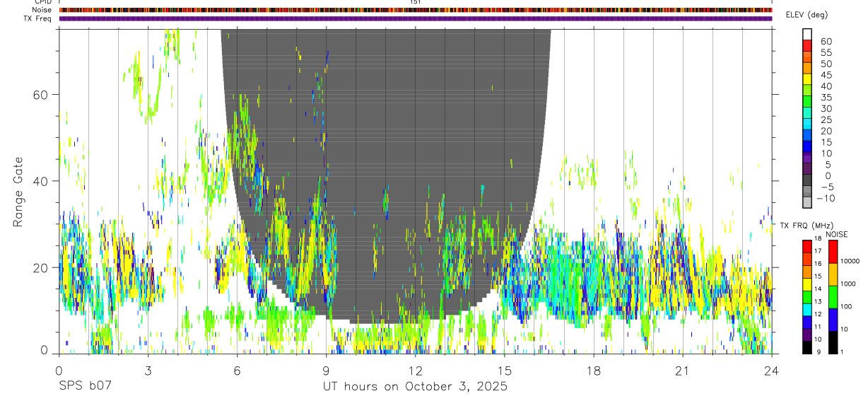Click the '21' tick on UT hours axis
868x401 pixels.
[x=682, y=370]
